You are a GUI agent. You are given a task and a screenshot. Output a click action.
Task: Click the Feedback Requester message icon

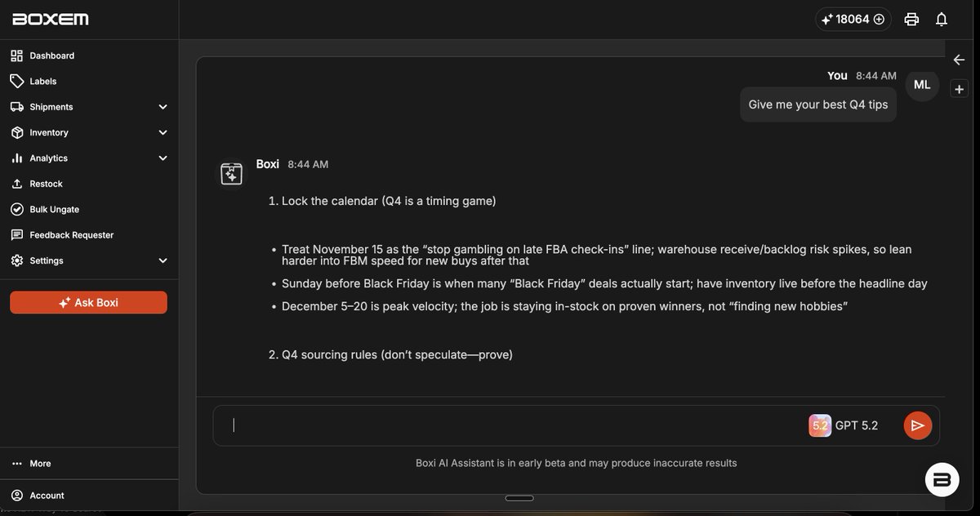coord(16,235)
